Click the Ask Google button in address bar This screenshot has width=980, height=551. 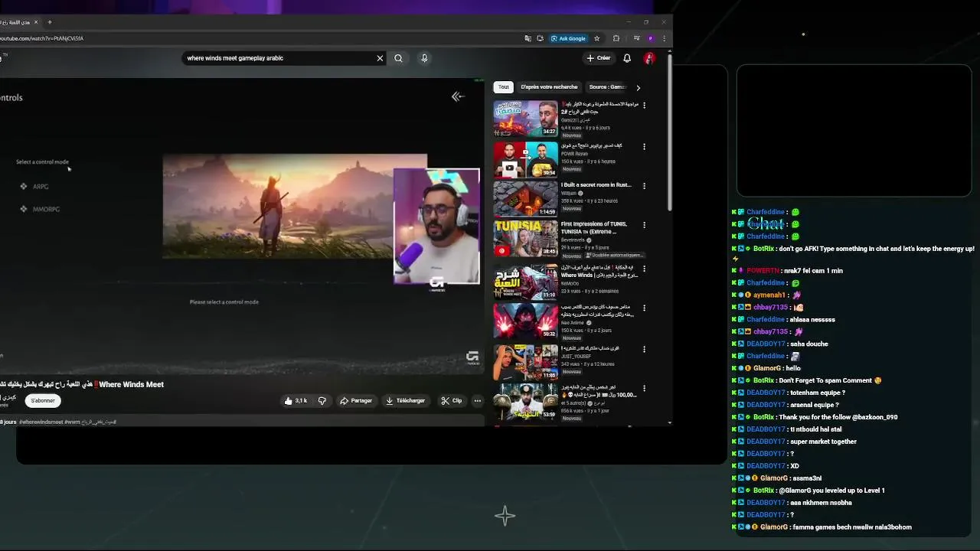568,38
